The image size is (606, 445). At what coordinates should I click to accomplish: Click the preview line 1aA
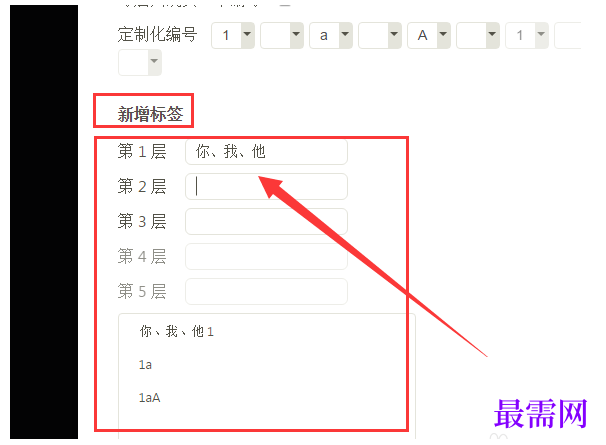coord(149,397)
